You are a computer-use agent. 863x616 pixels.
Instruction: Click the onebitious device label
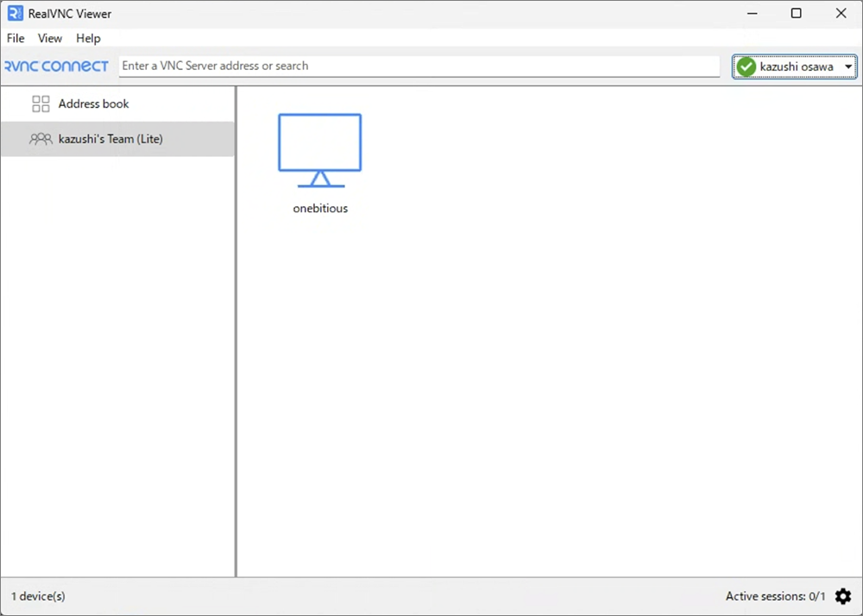point(320,209)
